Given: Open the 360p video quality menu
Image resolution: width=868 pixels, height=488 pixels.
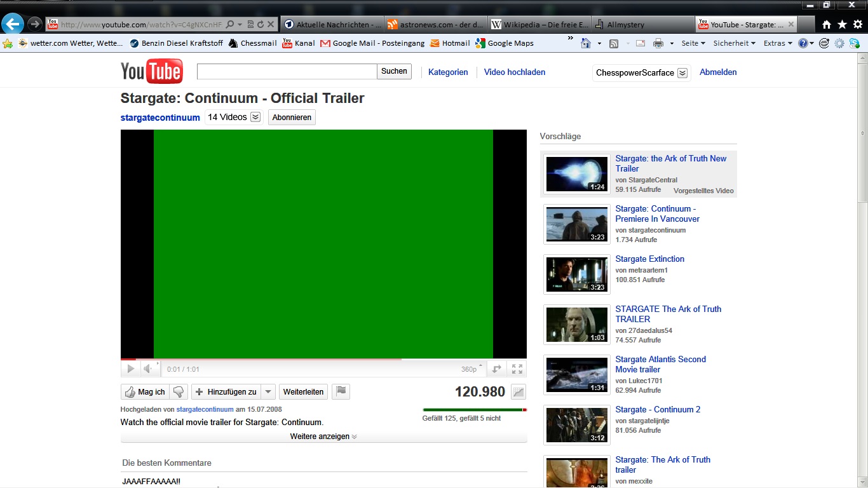Looking at the screenshot, I should pos(472,369).
